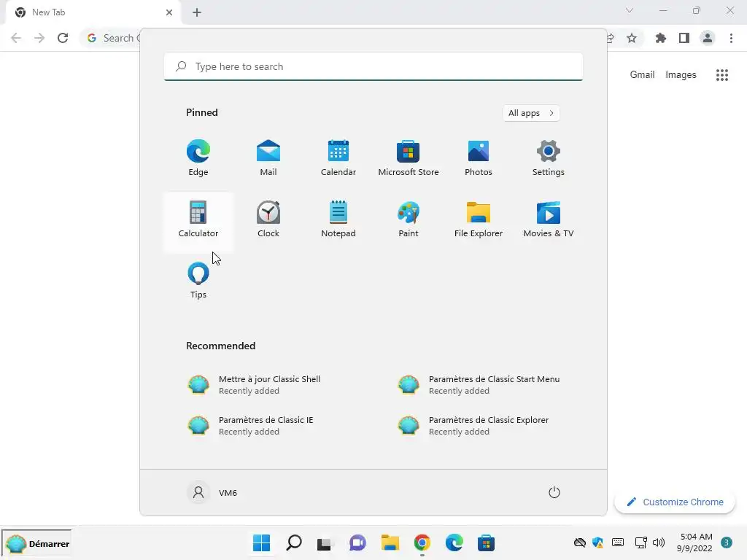The image size is (747, 560).
Task: Open the Tips app
Action: click(x=198, y=281)
